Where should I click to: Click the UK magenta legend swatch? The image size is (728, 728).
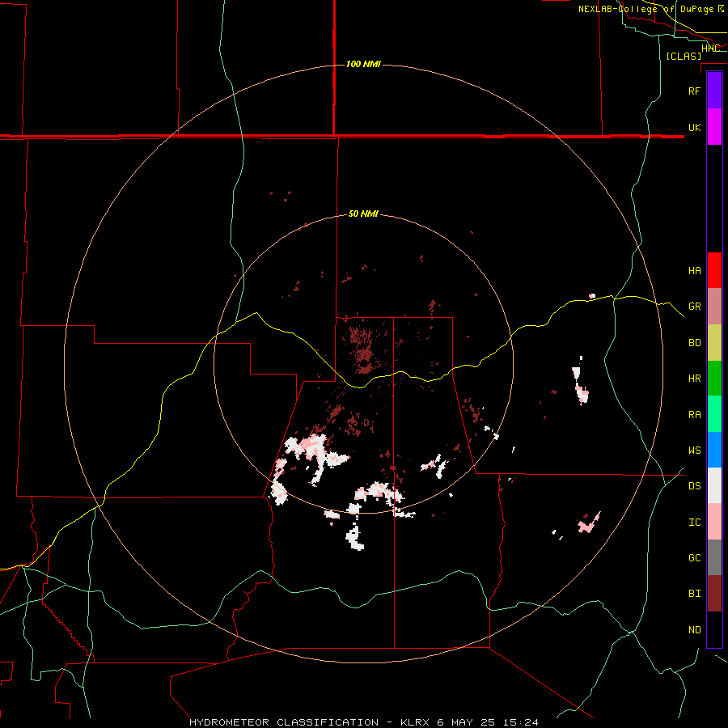714,127
